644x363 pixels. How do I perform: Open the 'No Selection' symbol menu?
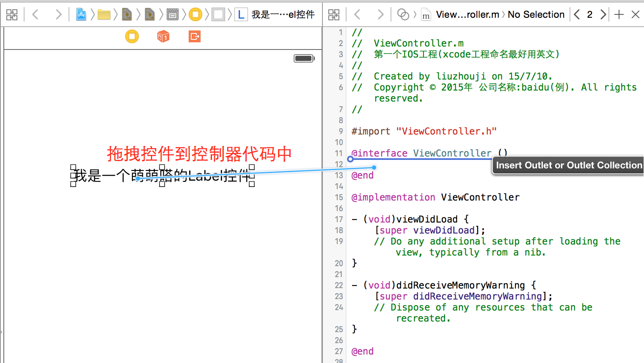click(536, 15)
